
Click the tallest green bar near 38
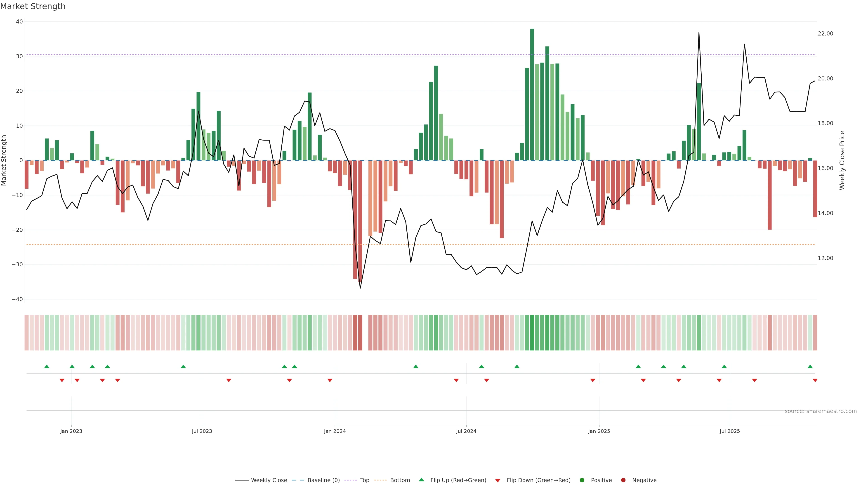(532, 94)
